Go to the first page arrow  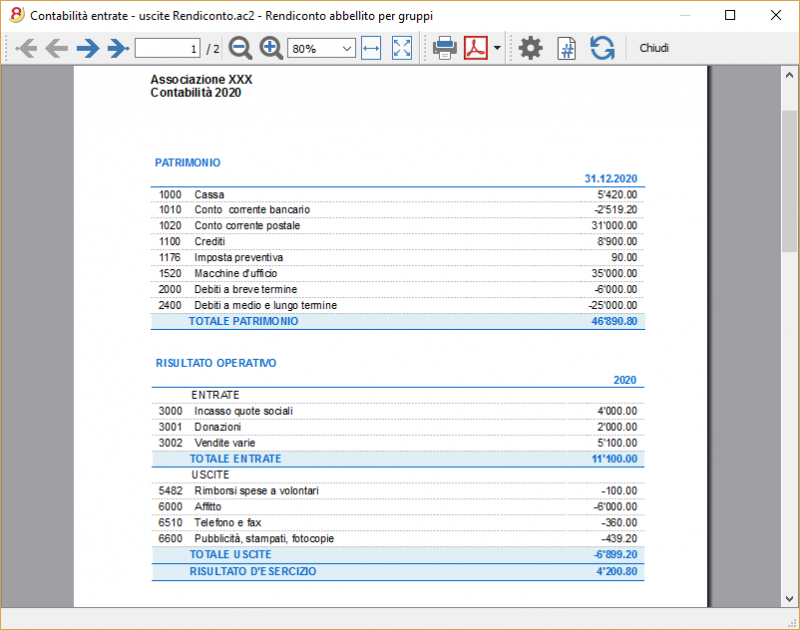pyautogui.click(x=26, y=48)
